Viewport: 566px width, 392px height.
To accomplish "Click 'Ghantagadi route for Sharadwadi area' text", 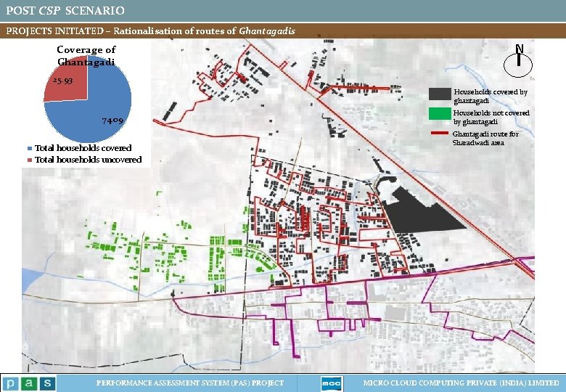I will pos(485,138).
